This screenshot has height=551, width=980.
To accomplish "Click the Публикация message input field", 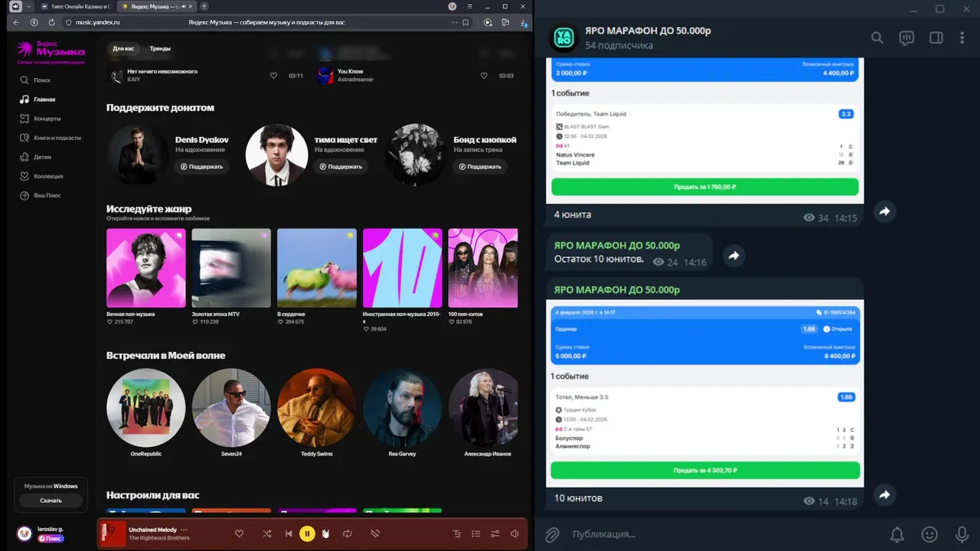I will click(724, 534).
